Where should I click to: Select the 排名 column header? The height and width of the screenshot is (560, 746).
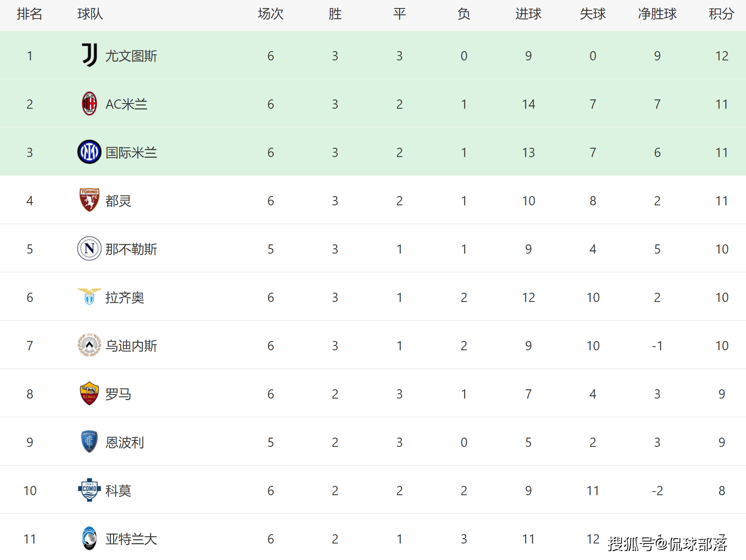tap(30, 14)
